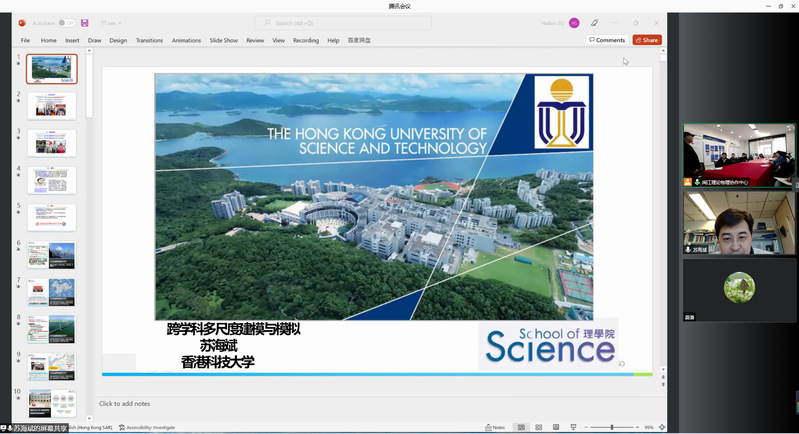The width and height of the screenshot is (799, 434).
Task: Click the user account avatar icon
Action: click(x=574, y=23)
